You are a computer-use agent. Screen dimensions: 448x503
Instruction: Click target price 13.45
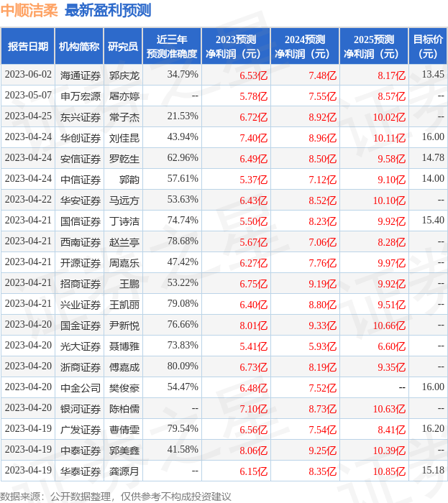click(x=433, y=75)
